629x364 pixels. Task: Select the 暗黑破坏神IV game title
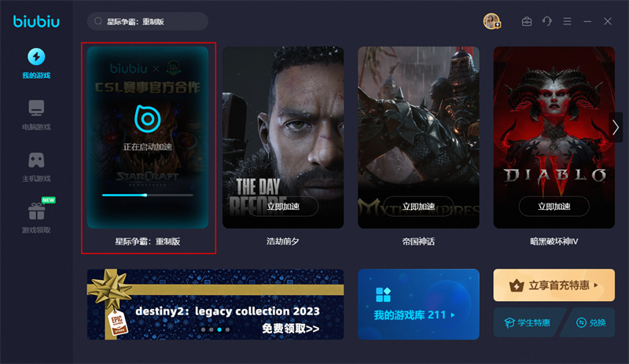(x=554, y=241)
